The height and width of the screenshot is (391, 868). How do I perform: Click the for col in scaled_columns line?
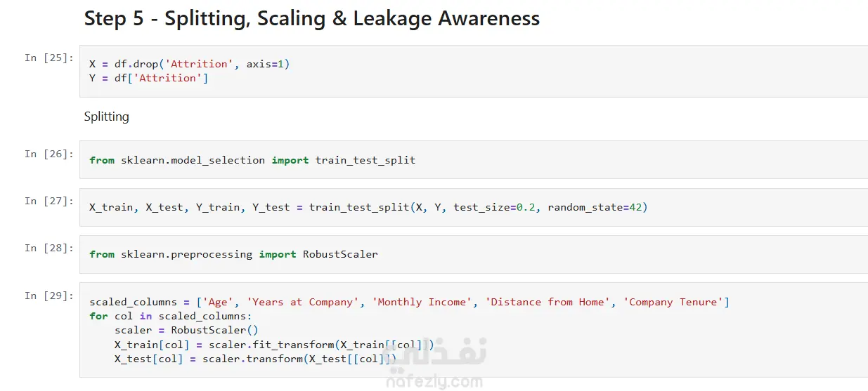[171, 316]
